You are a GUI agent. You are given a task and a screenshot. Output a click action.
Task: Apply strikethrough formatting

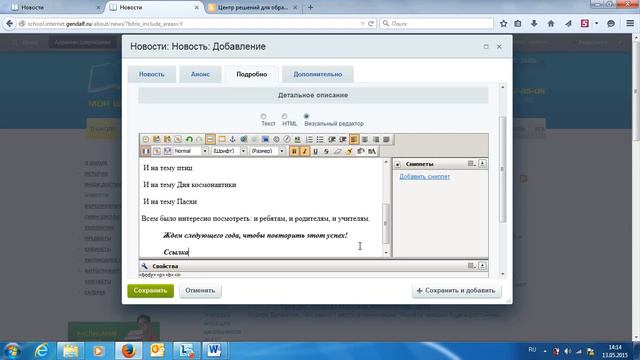tap(326, 151)
